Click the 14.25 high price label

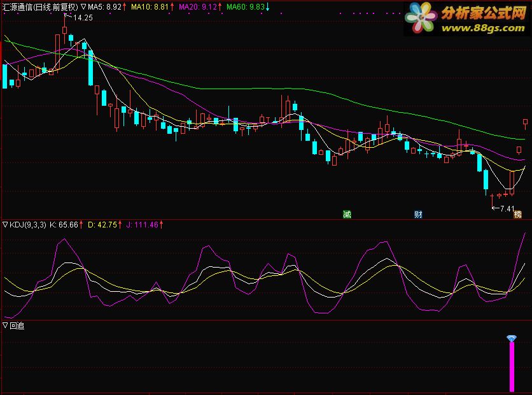click(83, 18)
